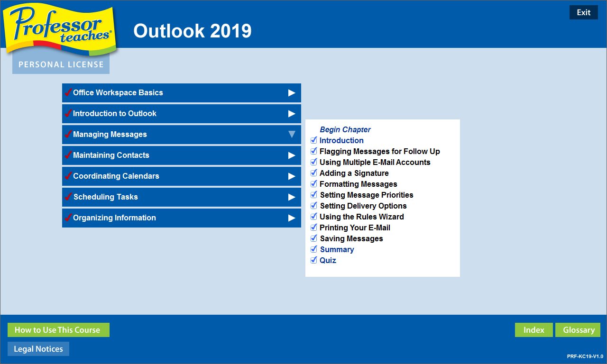This screenshot has height=364, width=607.
Task: Start the Quiz lesson link
Action: coord(328,260)
